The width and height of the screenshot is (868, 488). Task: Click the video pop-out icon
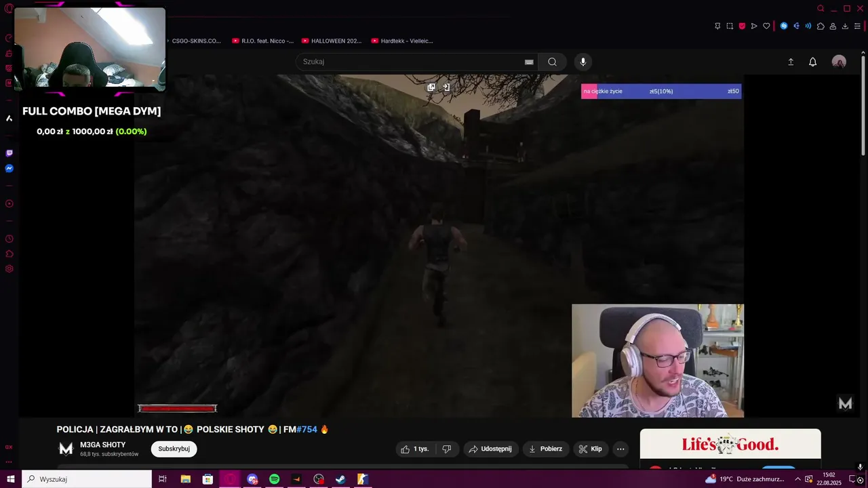point(431,87)
